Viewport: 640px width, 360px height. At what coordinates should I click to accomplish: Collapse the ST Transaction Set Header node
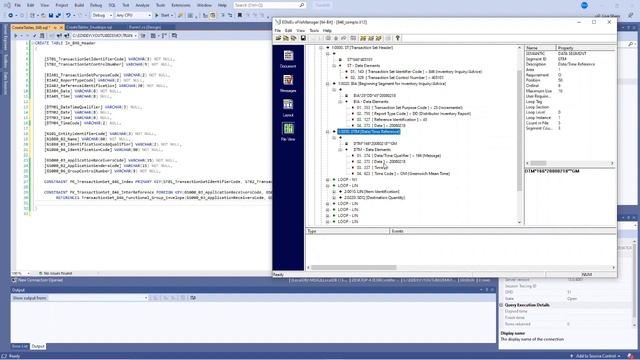click(x=321, y=48)
